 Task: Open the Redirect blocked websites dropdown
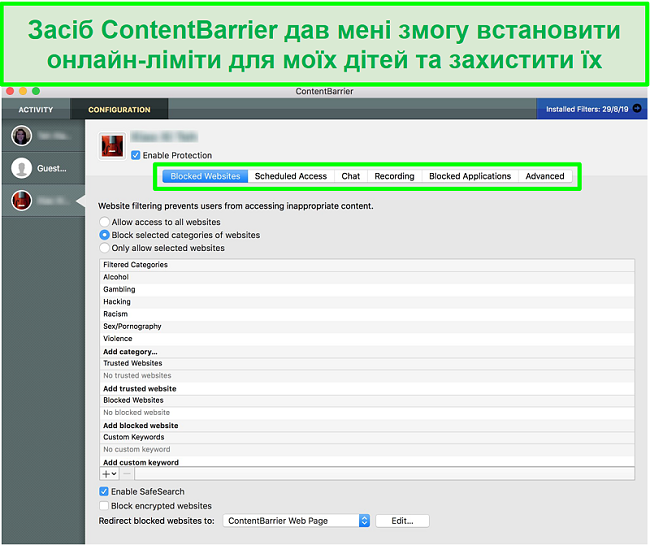pyautogui.click(x=296, y=521)
